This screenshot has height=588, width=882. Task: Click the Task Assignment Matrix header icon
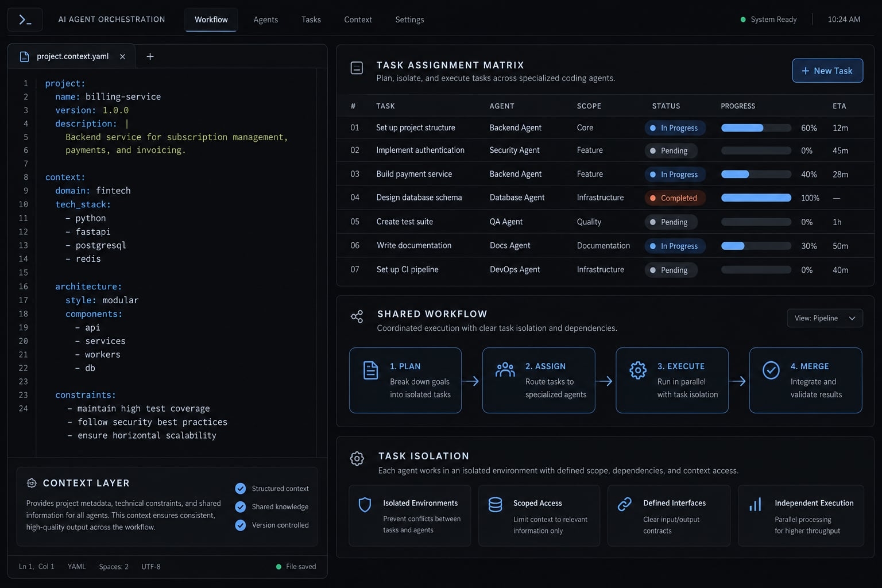357,68
